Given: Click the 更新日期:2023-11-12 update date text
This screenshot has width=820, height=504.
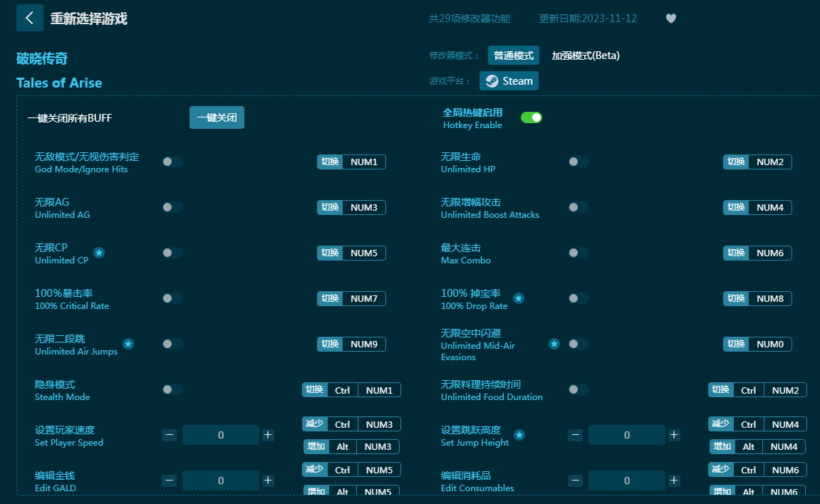Looking at the screenshot, I should pyautogui.click(x=588, y=19).
